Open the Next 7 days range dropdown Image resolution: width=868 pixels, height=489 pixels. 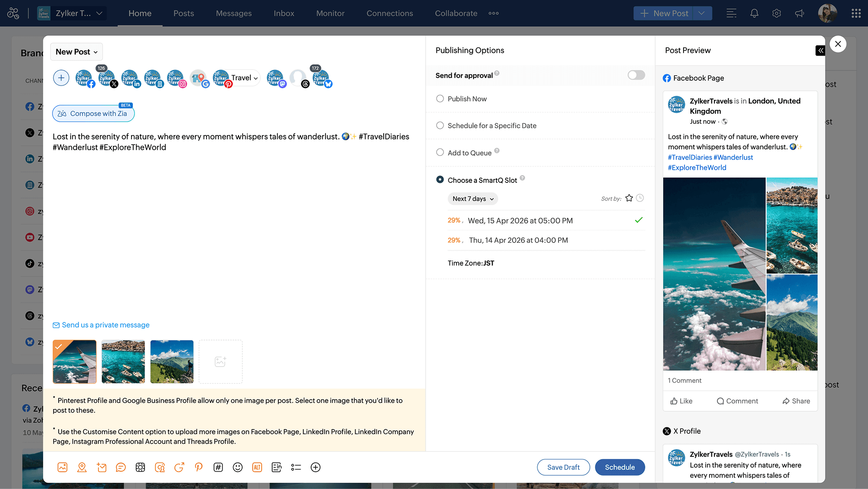tap(473, 198)
